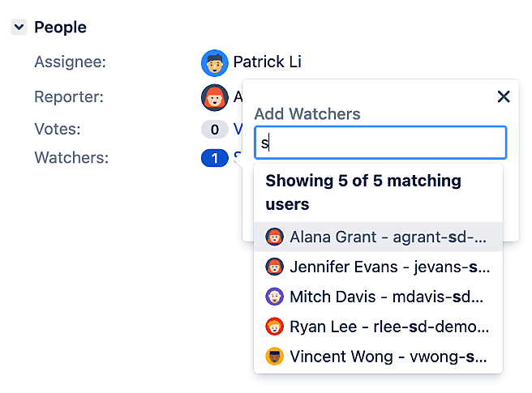Click Alana Grant's avatar icon in list
The width and height of the screenshot is (532, 393).
pos(274,237)
